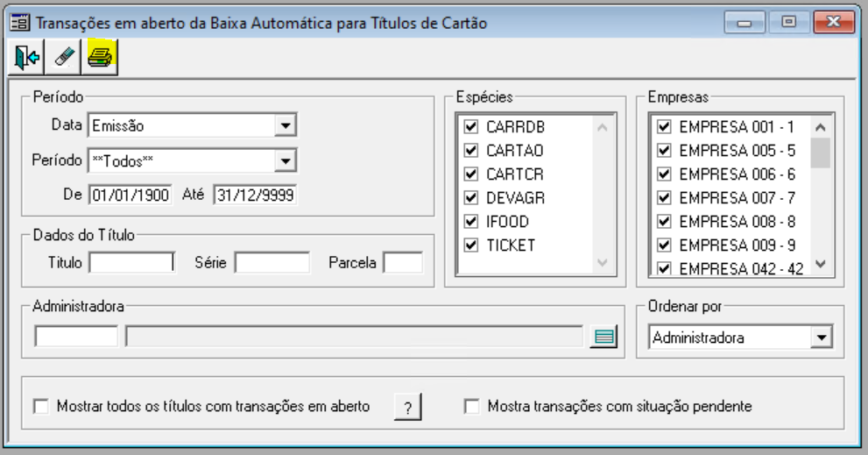Image resolution: width=868 pixels, height=455 pixels.
Task: Click the Administradora code input field
Action: coord(76,337)
